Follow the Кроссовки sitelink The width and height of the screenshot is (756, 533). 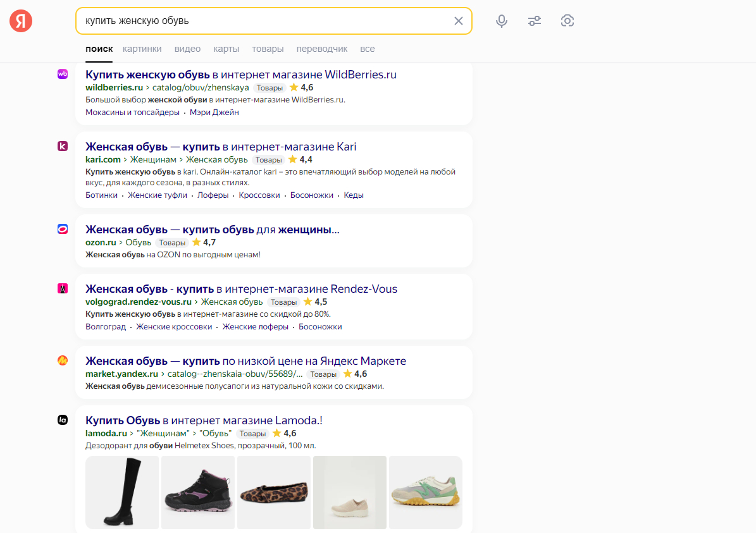(x=259, y=195)
